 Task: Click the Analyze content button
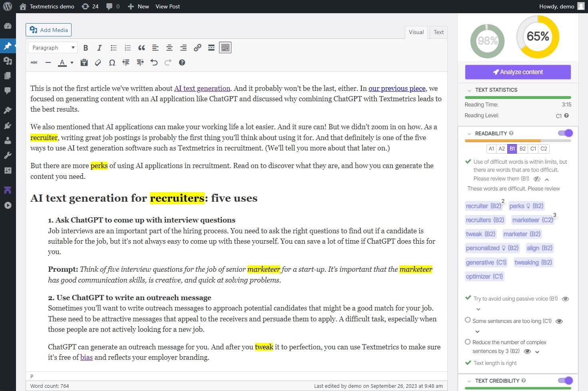coord(518,72)
